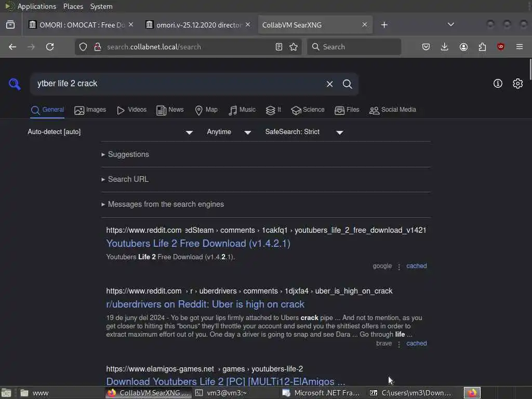532x399 pixels.
Task: Submit search with the magnifier button
Action: (x=348, y=84)
